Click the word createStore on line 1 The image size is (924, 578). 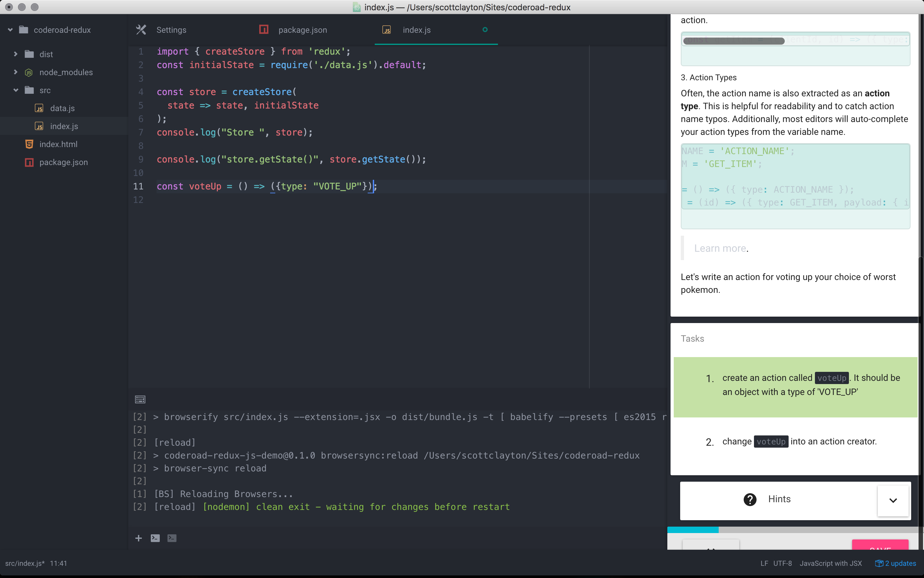[x=235, y=51]
